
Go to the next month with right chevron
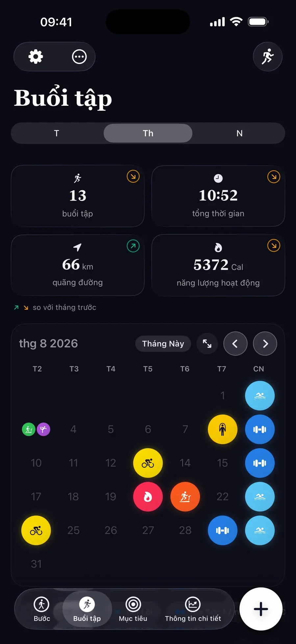pyautogui.click(x=265, y=344)
